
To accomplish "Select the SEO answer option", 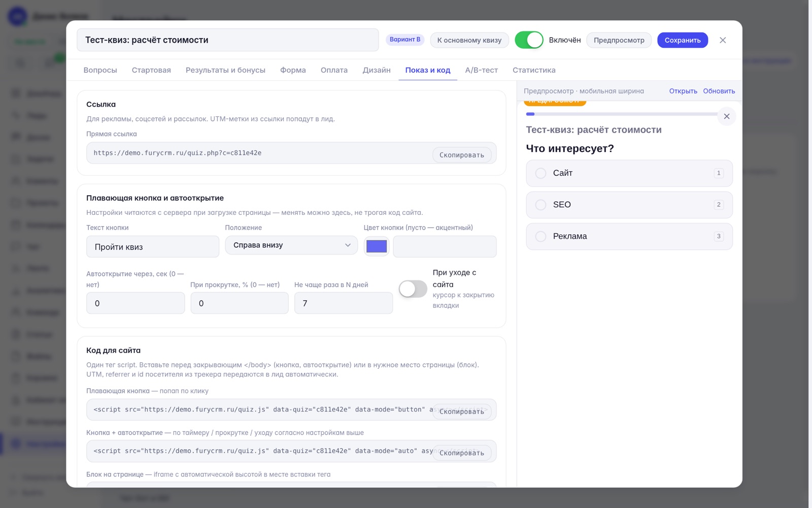I will [629, 205].
